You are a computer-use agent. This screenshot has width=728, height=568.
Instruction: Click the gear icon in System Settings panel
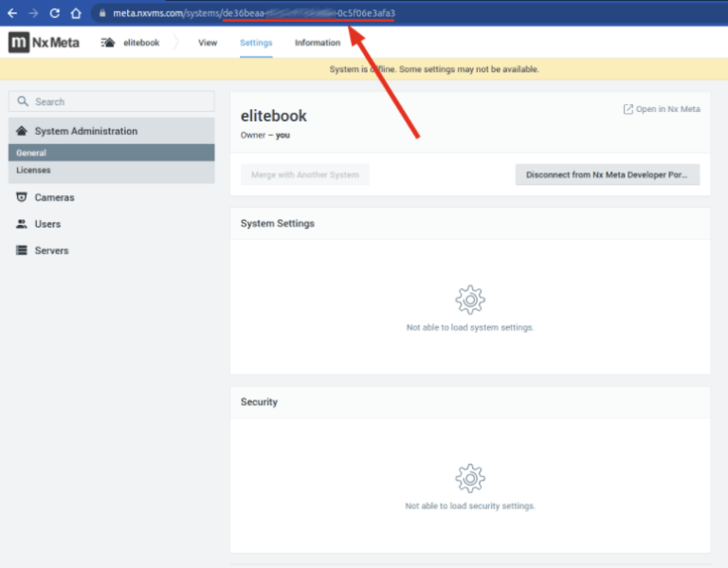tap(470, 300)
